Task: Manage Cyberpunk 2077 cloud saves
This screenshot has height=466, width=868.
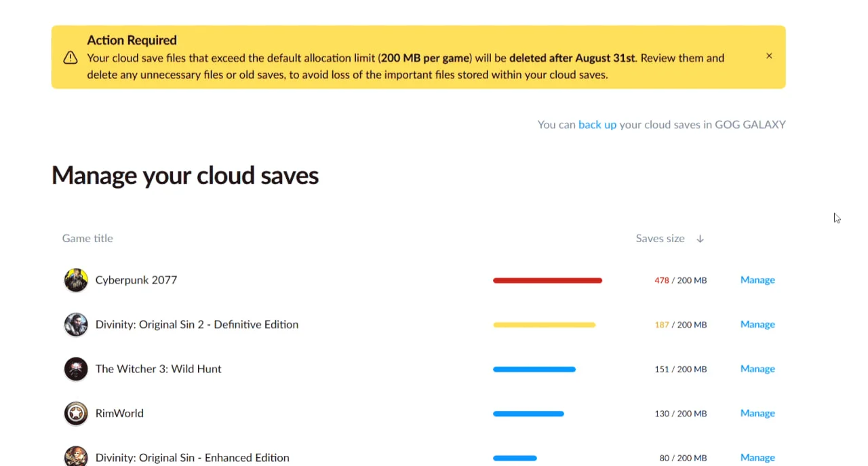Action: click(757, 280)
